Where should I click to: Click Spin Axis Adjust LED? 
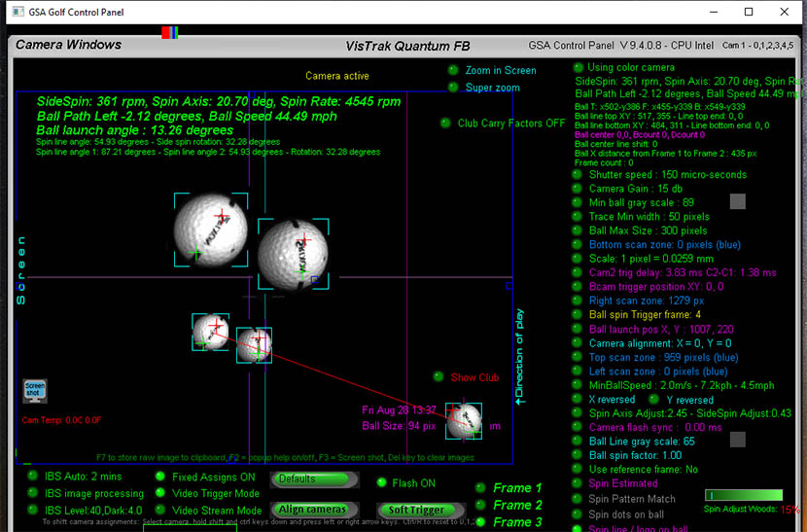[x=578, y=413]
